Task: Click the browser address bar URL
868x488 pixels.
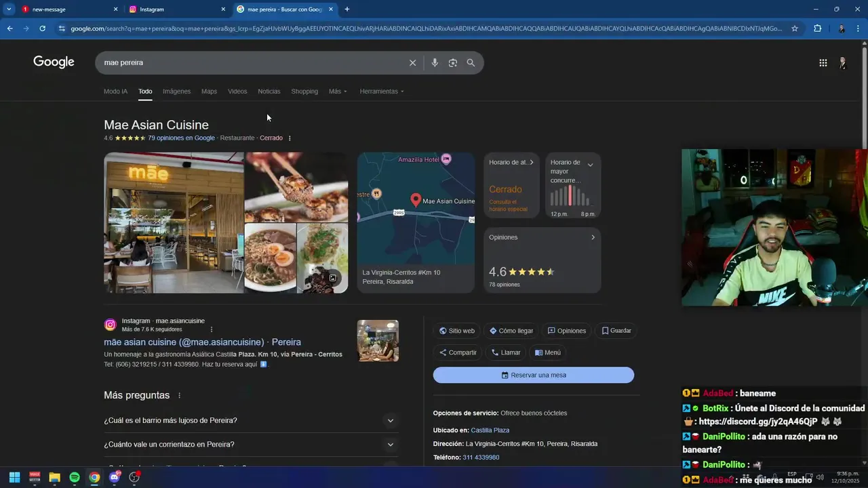Action: tap(426, 28)
